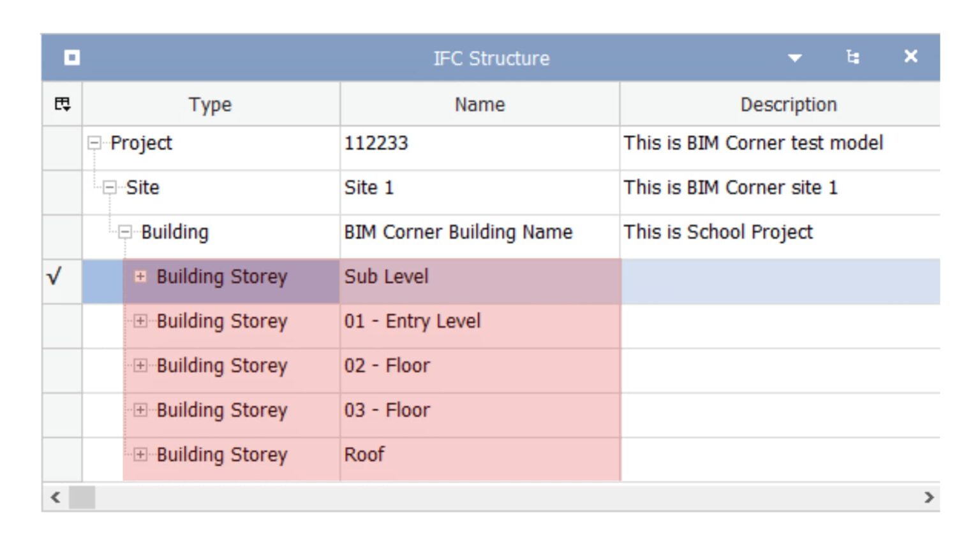Click the IFC Structure panel dropdown arrow

[794, 58]
